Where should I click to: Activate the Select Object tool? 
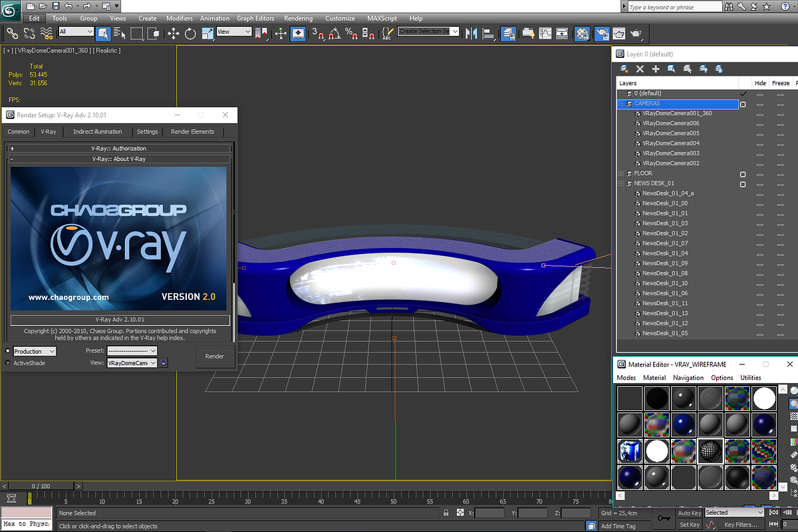pyautogui.click(x=103, y=33)
